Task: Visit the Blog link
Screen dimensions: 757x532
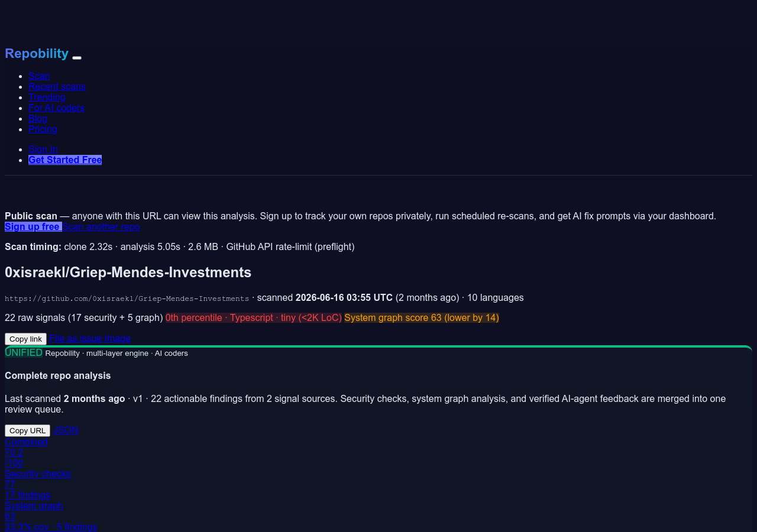Action: tap(38, 118)
